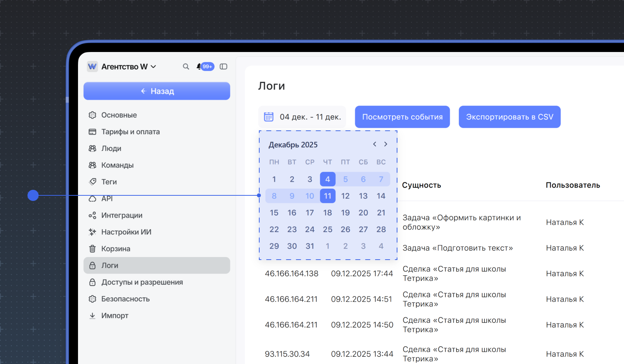Click the Импорт download icon
This screenshot has width=624, height=364.
point(92,316)
